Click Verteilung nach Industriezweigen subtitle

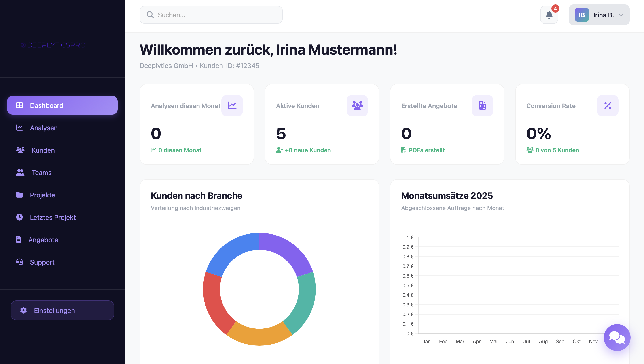(195, 208)
